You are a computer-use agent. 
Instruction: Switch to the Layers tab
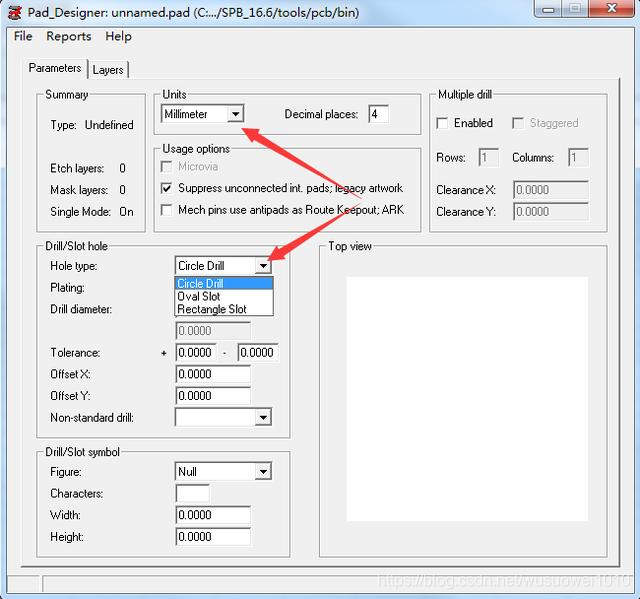pos(108,70)
